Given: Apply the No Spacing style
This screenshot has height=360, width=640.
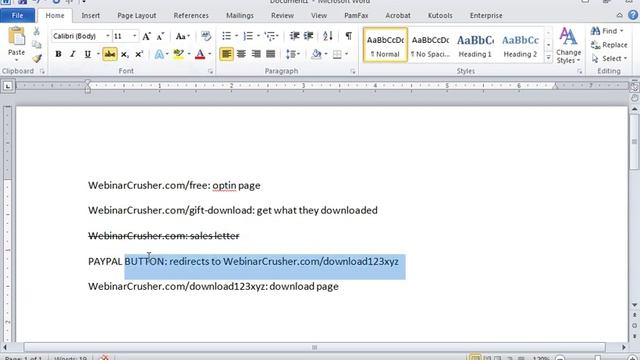Looking at the screenshot, I should 430,45.
